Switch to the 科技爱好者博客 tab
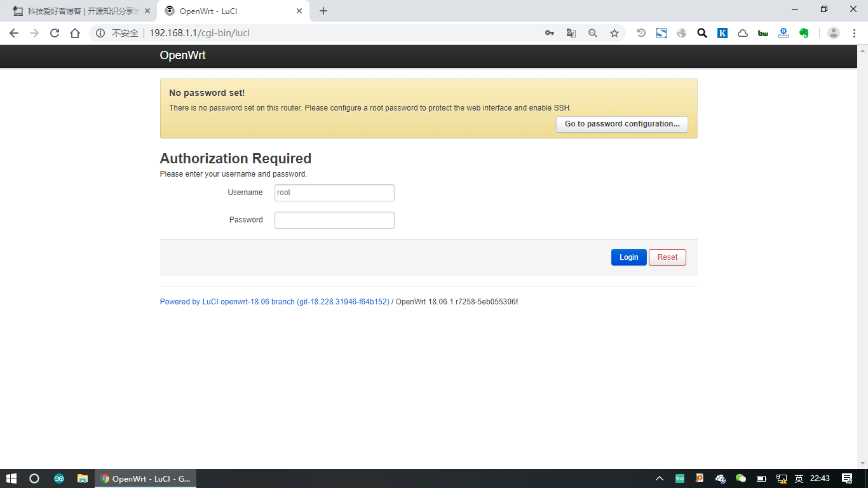The height and width of the screenshot is (488, 868). pos(79,11)
